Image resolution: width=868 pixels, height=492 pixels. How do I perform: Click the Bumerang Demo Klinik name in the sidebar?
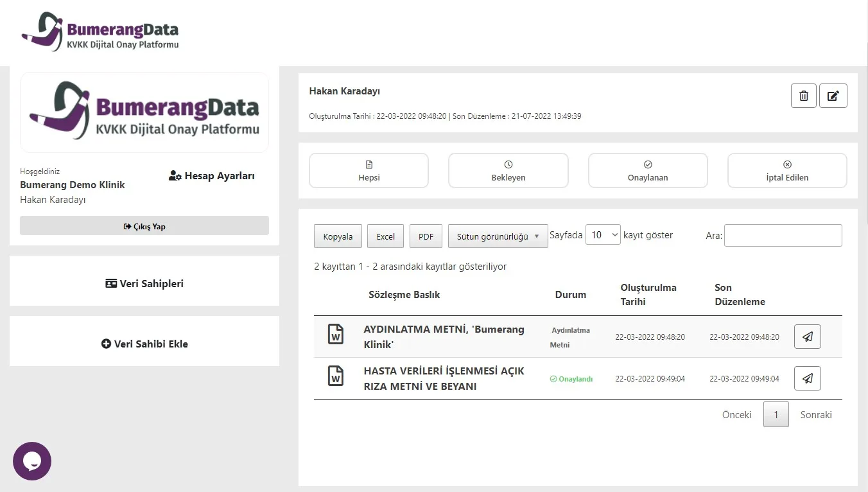[73, 185]
